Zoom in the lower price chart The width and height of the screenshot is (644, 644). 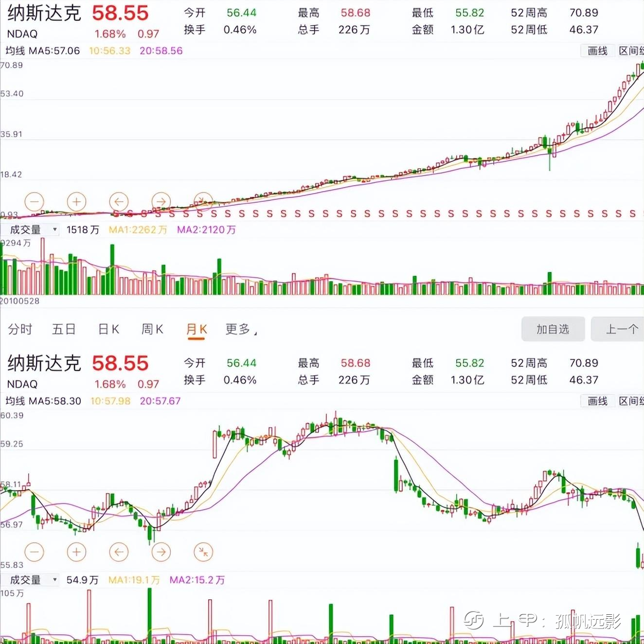click(76, 552)
